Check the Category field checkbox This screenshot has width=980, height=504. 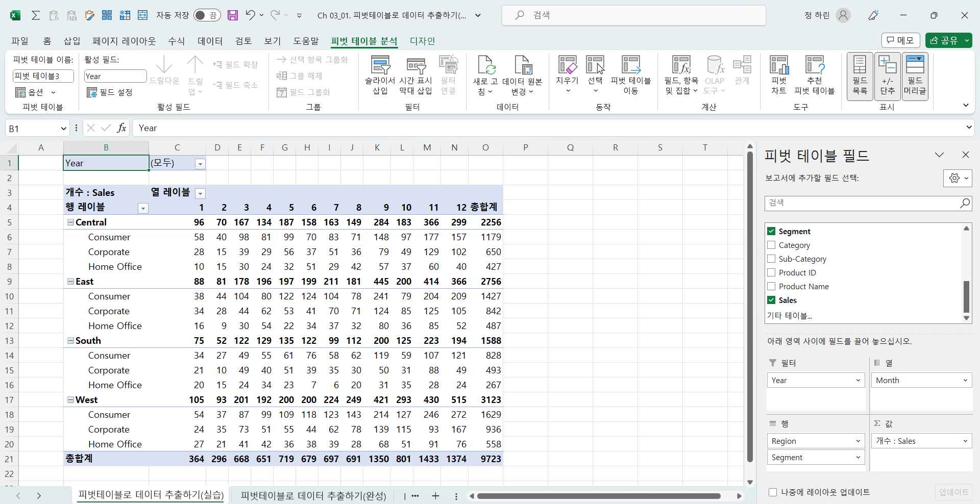771,245
